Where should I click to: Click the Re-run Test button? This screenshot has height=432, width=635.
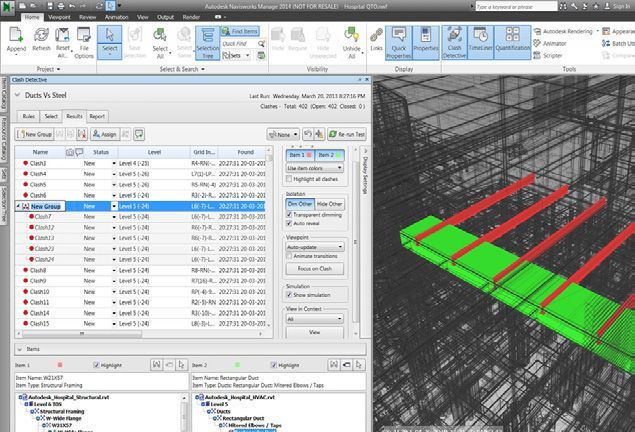coord(347,134)
